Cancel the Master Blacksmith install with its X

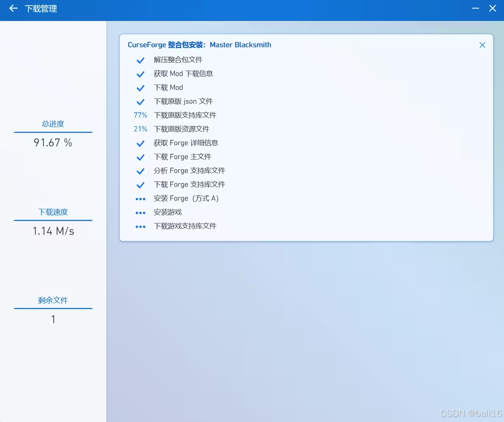482,45
